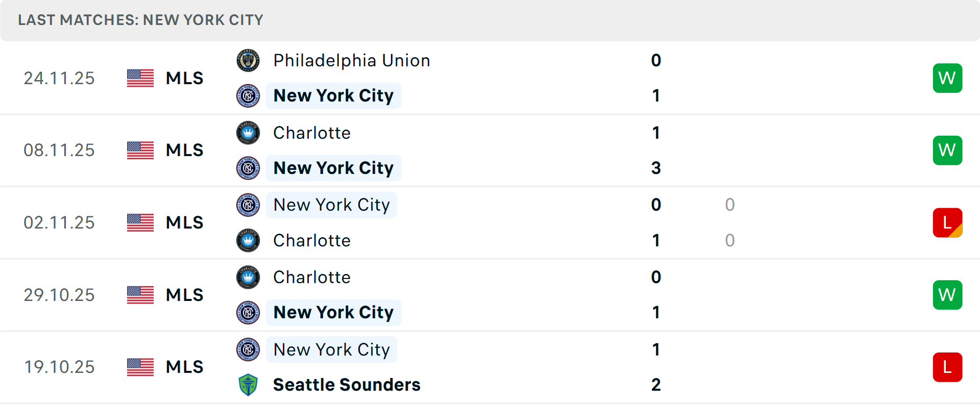Screen dimensions: 980x404
Task: Click L badge with orange corner, 02.11.25
Action: click(x=947, y=223)
